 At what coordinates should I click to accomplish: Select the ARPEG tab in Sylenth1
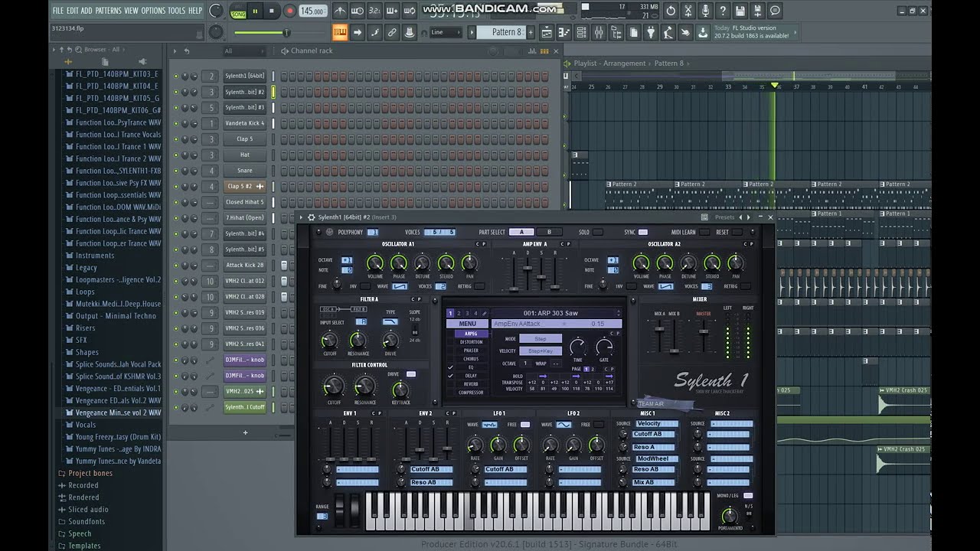(471, 334)
